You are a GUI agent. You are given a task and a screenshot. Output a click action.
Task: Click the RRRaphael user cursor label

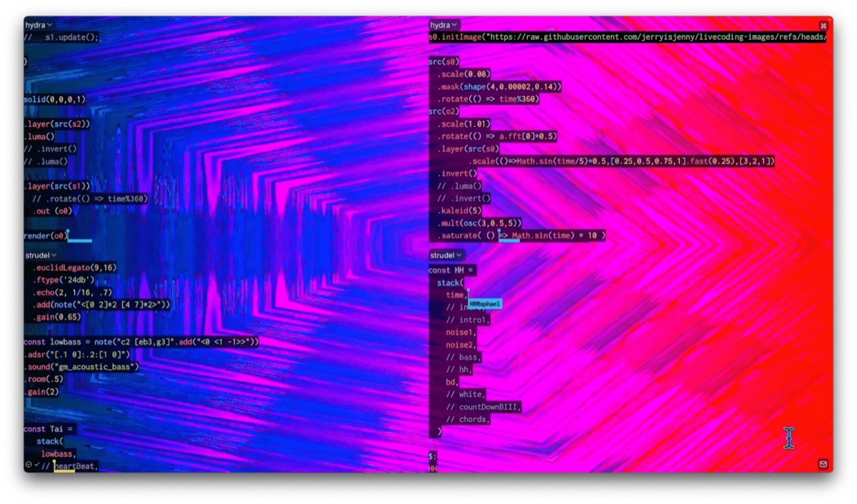pyautogui.click(x=486, y=304)
